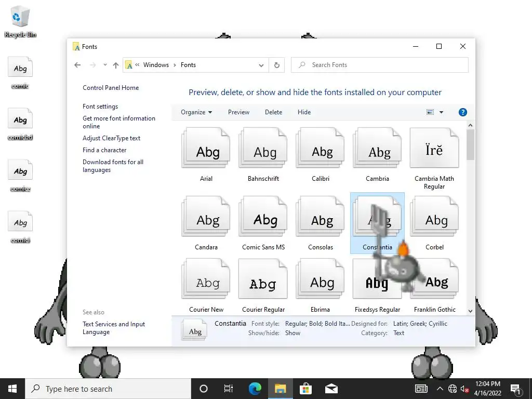Select the comicbd font file on desktop
The height and width of the screenshot is (399, 532).
(x=20, y=124)
